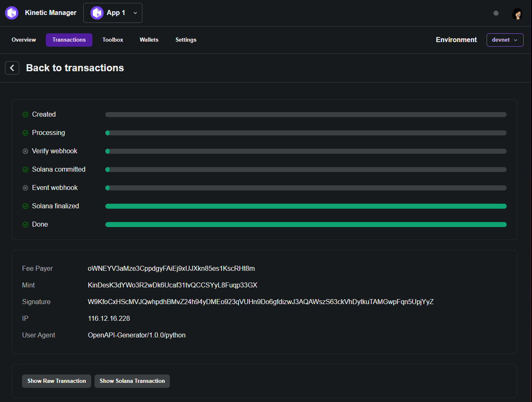Click the Done status check icon

(x=25, y=225)
